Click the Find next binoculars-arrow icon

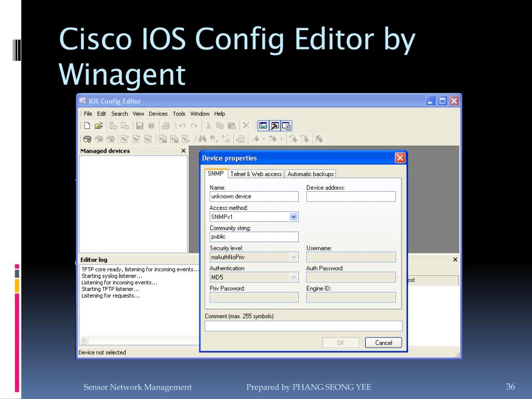(214, 139)
